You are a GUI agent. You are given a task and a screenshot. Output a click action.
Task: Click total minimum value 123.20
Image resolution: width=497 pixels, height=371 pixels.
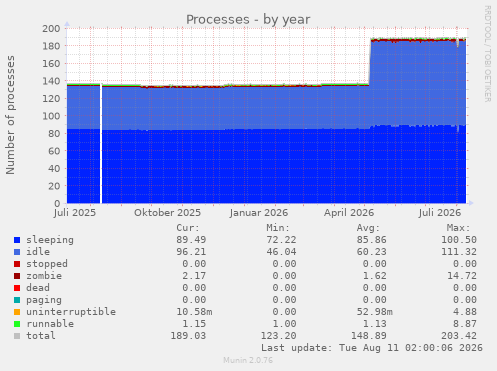point(278,336)
